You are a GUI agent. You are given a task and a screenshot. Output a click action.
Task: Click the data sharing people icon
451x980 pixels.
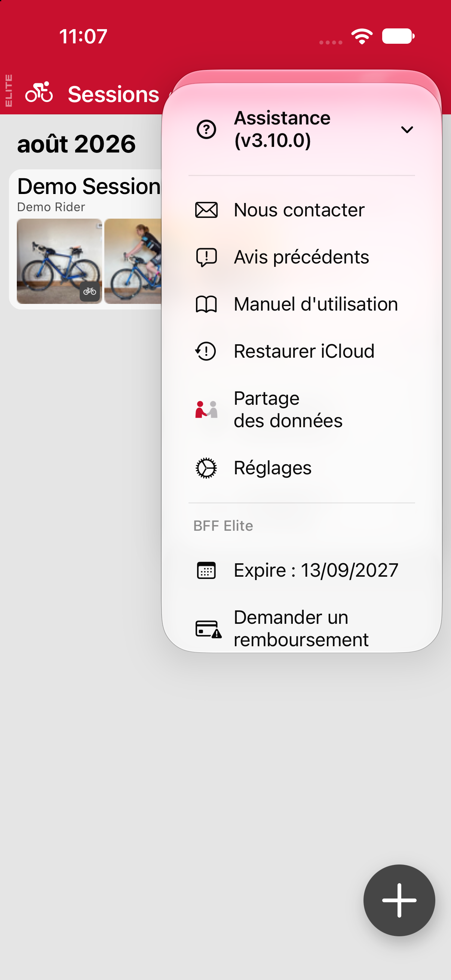[x=206, y=410]
